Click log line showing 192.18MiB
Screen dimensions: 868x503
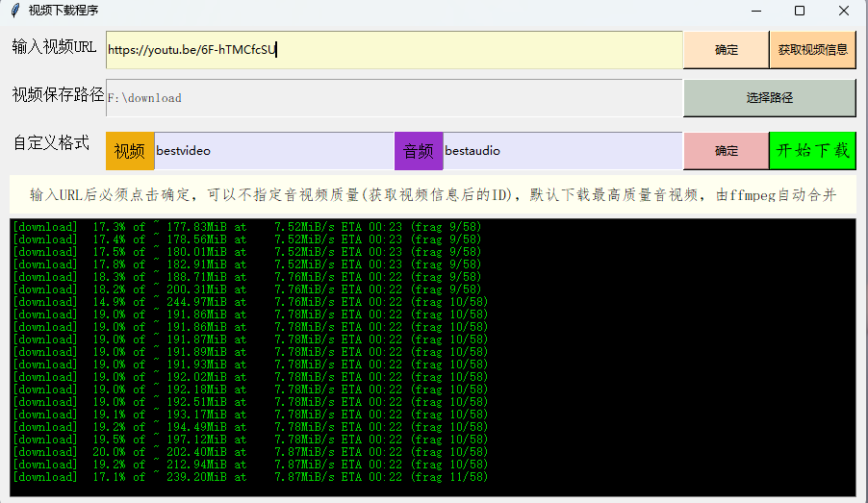pos(250,390)
